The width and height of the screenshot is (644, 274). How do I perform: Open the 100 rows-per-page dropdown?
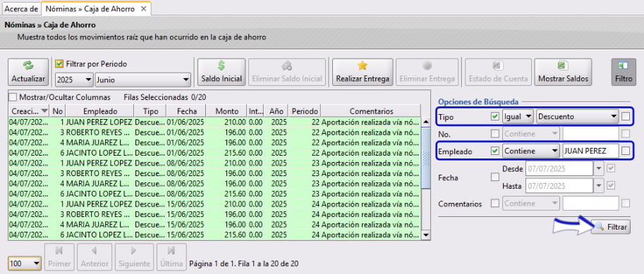[25, 263]
